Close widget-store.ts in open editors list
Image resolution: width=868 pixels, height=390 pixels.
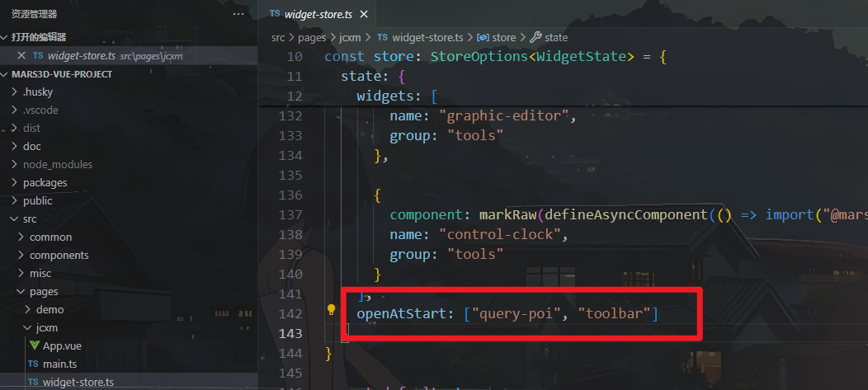21,55
